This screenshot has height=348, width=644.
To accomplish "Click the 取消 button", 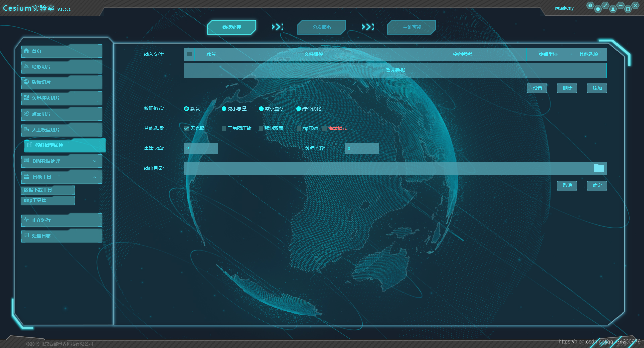I will (x=567, y=185).
